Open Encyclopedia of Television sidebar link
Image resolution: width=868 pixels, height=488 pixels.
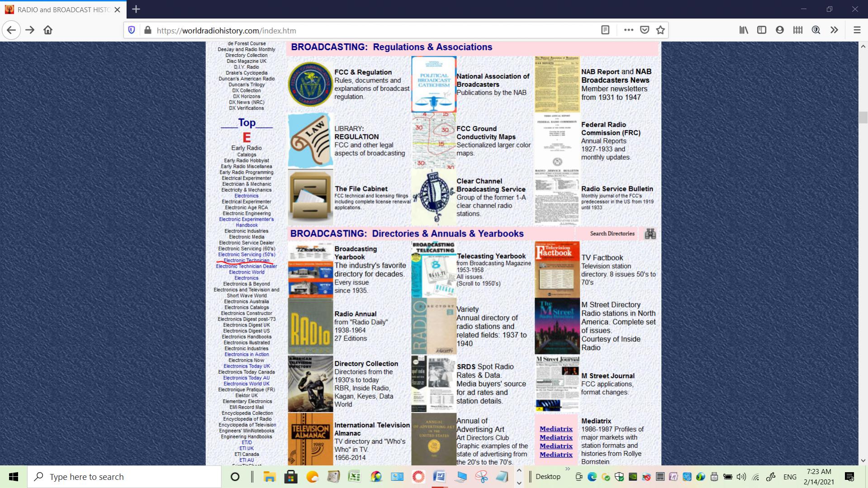point(247,425)
